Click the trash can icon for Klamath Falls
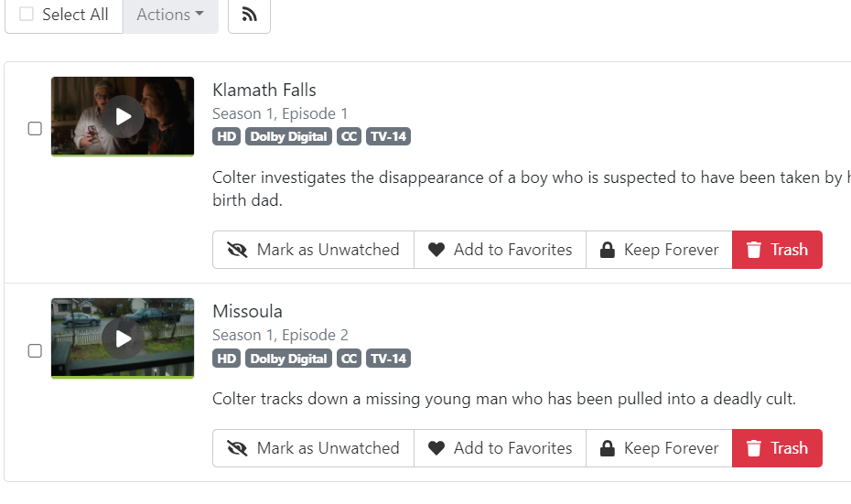 click(x=754, y=250)
